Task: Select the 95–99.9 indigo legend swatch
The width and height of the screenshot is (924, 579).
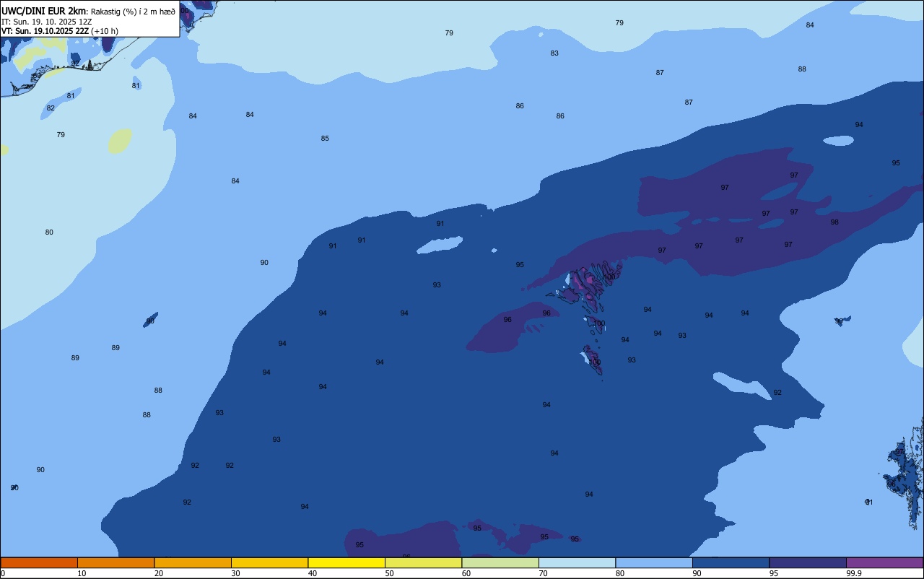Action: tap(808, 562)
